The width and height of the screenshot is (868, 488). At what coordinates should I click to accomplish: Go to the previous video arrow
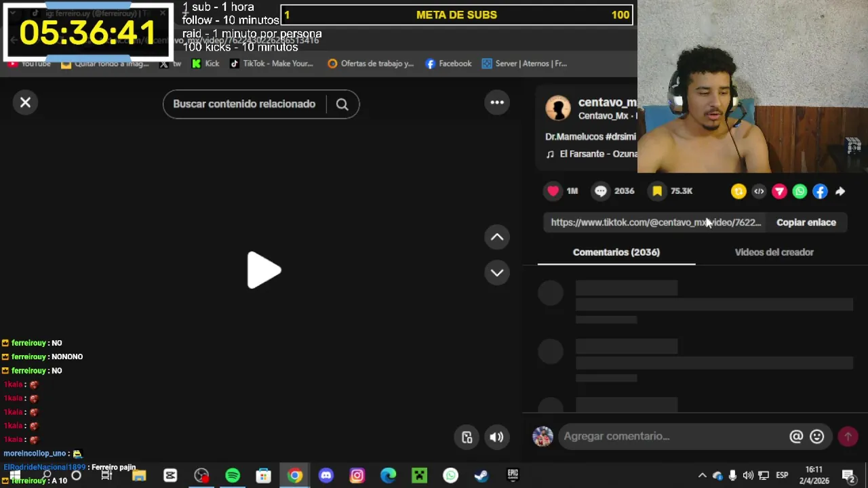(x=497, y=237)
